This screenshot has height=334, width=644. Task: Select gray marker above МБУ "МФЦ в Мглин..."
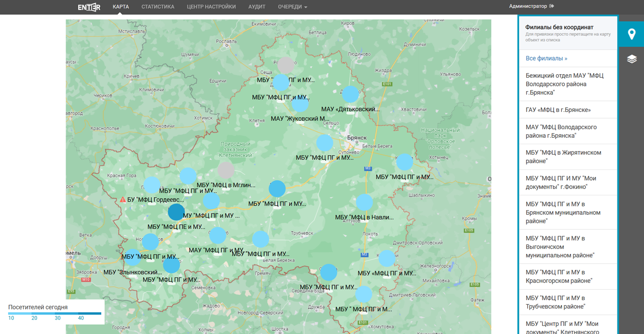(x=226, y=170)
